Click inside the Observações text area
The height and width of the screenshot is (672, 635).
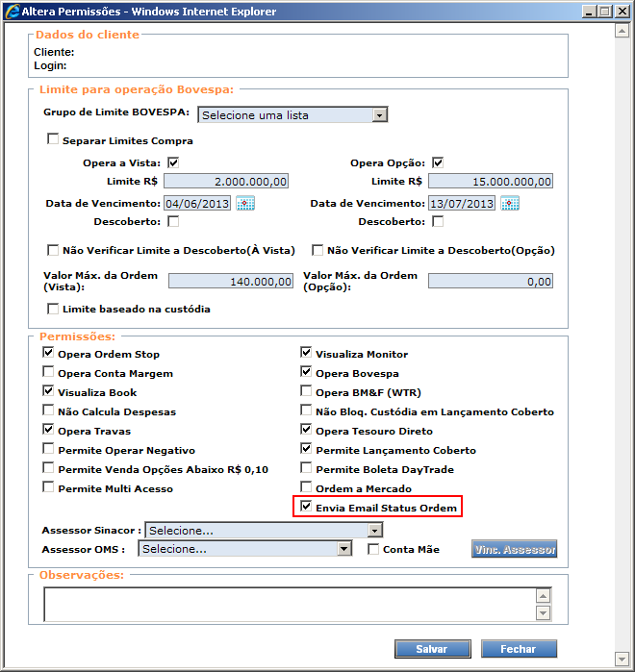click(x=290, y=605)
